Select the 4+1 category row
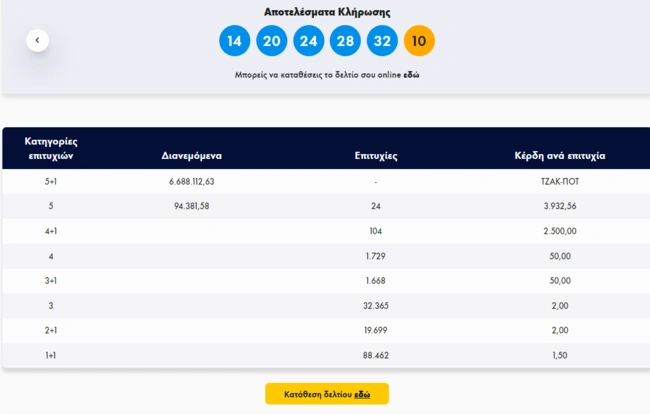This screenshot has width=650, height=414. pos(50,231)
